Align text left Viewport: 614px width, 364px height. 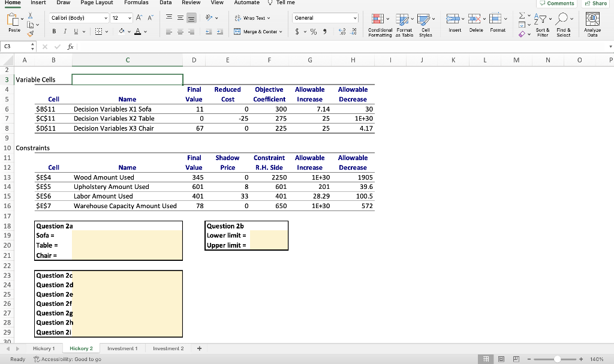(x=168, y=32)
